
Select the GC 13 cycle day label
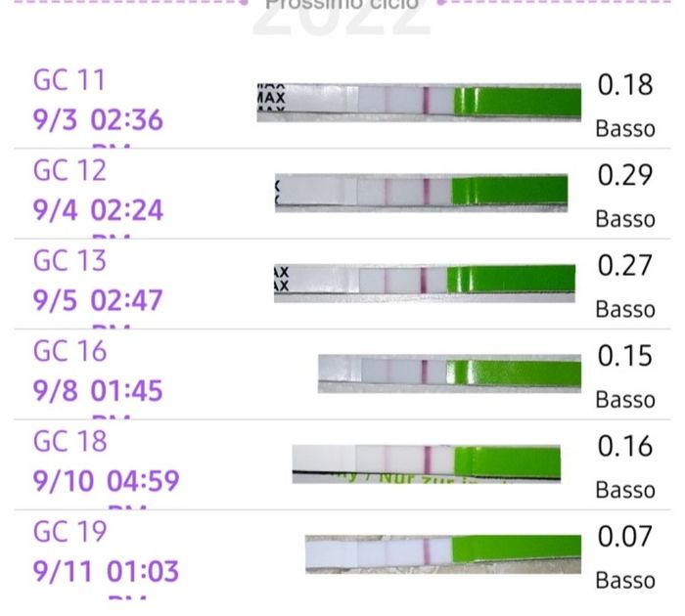pyautogui.click(x=69, y=261)
